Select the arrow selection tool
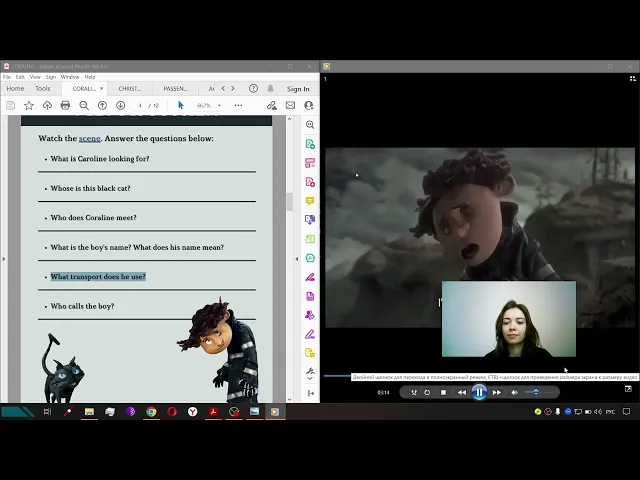The width and height of the screenshot is (640, 480). coord(181,105)
